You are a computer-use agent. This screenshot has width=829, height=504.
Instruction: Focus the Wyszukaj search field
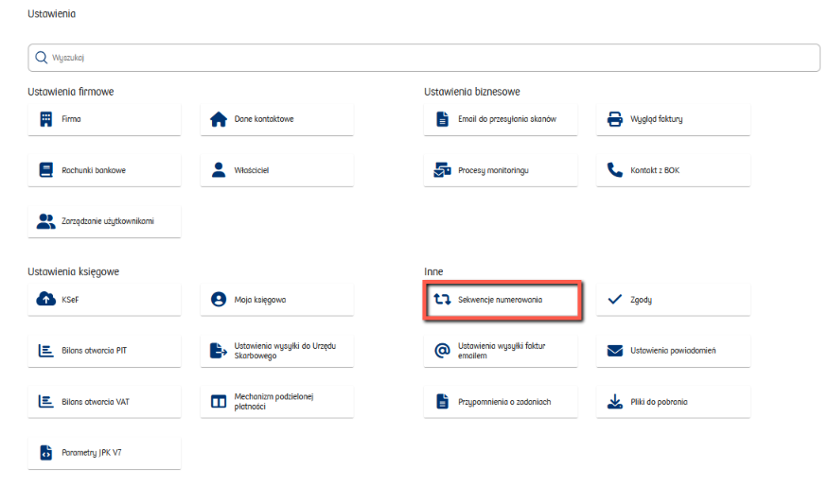[x=423, y=58]
